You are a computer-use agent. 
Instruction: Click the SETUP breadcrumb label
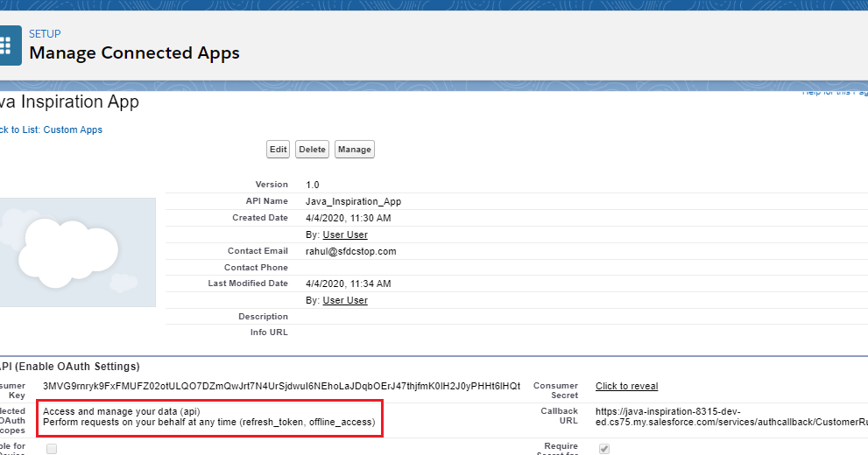coord(45,34)
